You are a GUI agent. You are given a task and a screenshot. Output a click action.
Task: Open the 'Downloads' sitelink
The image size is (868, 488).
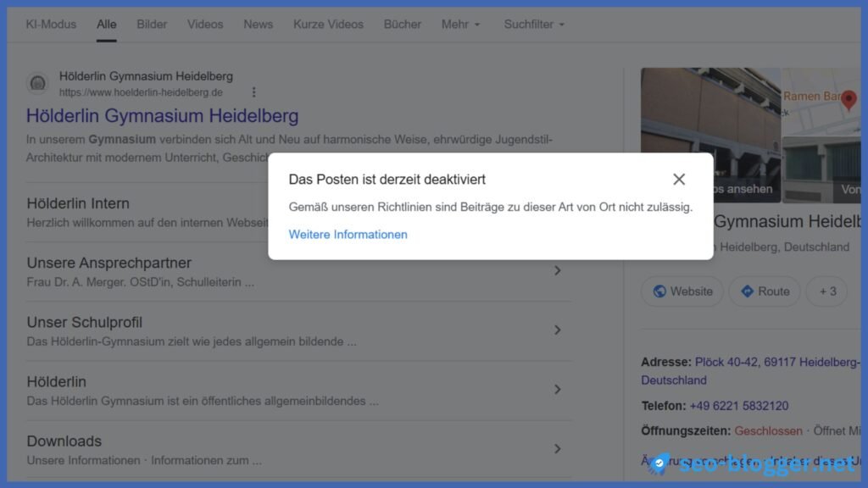click(x=64, y=441)
